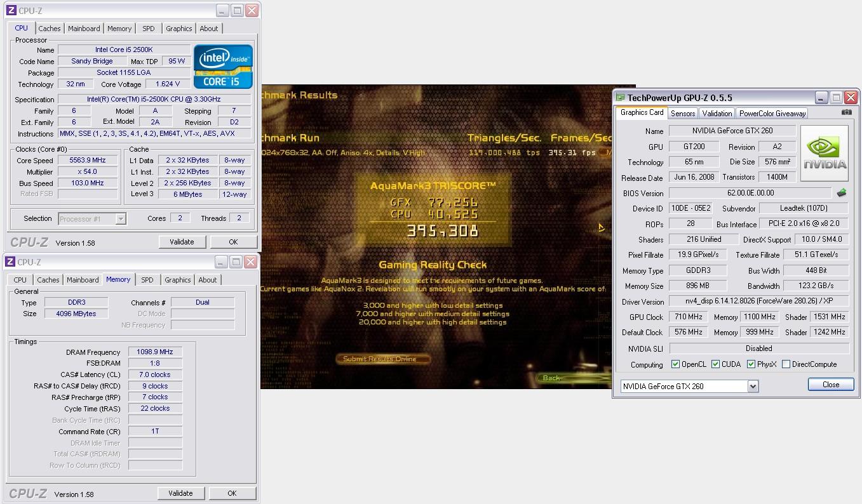Click the GPU Clock value 710 MHz

[x=687, y=317]
